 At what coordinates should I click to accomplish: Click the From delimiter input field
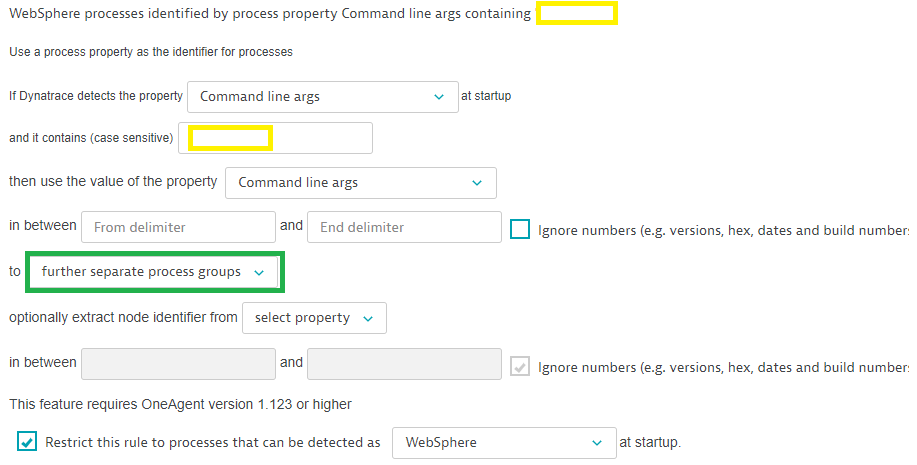(x=178, y=227)
